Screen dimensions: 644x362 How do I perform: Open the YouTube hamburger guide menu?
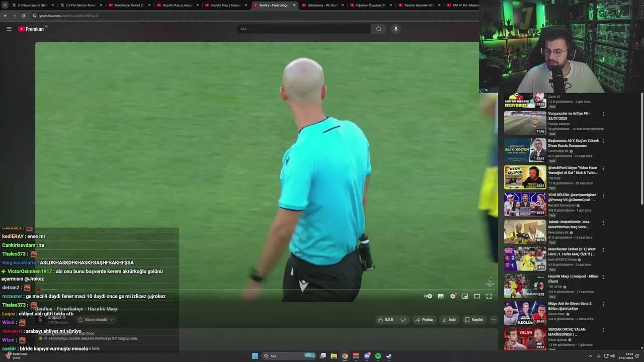tap(9, 29)
